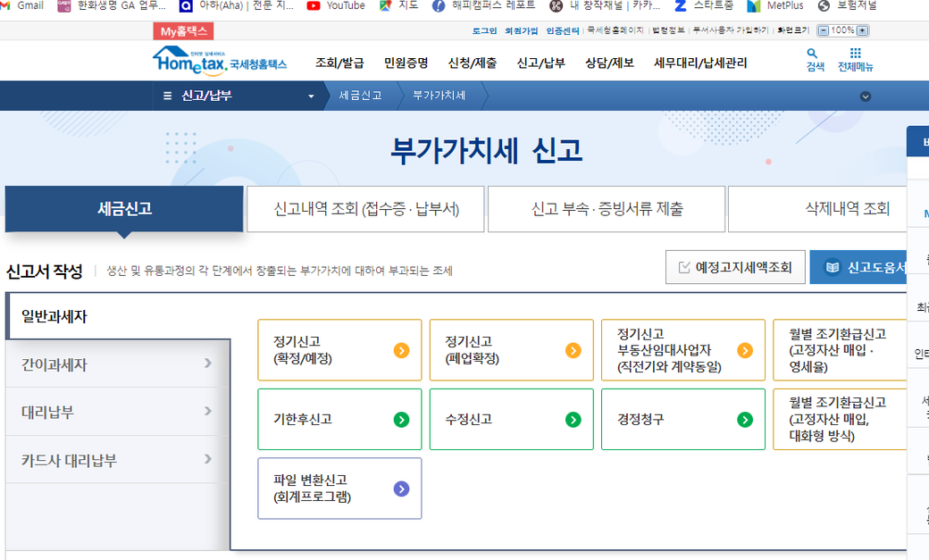Click the green arrow on 기한후신고

401,419
